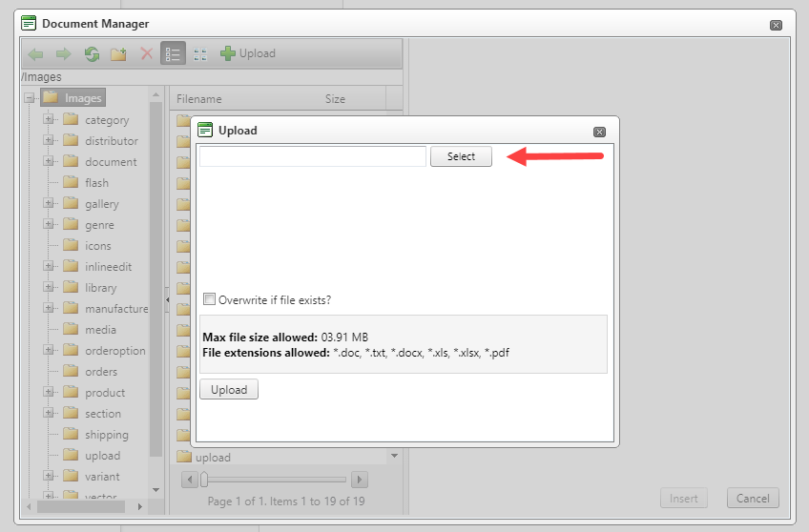Viewport: 809px width, 532px height.
Task: Sort by the Size column header
Action: 336,99
